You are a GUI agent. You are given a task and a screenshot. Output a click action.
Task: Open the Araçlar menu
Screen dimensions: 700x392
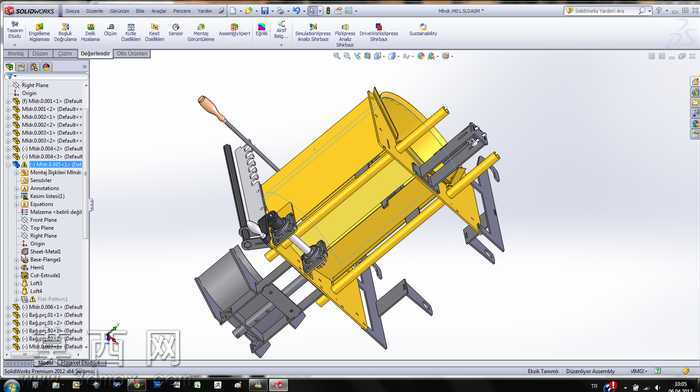pos(159,11)
